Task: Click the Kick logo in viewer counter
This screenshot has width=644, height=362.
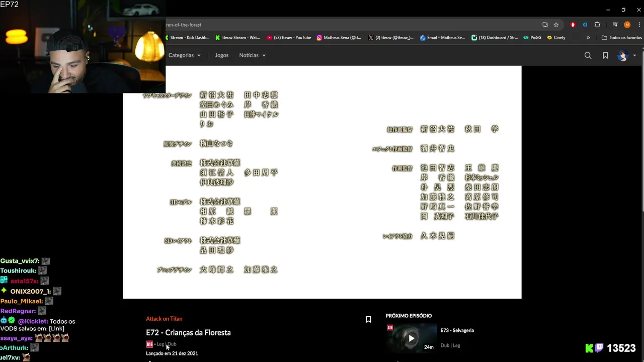Action: (x=589, y=348)
